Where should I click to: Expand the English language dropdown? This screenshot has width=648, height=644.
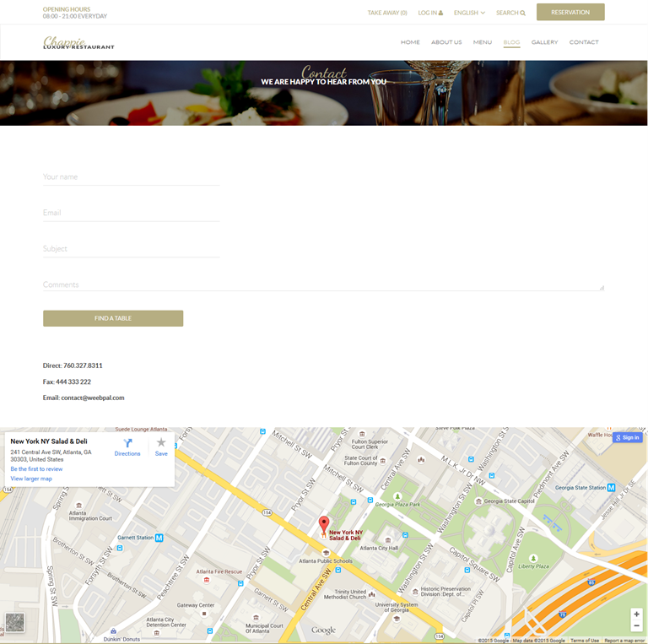(469, 13)
